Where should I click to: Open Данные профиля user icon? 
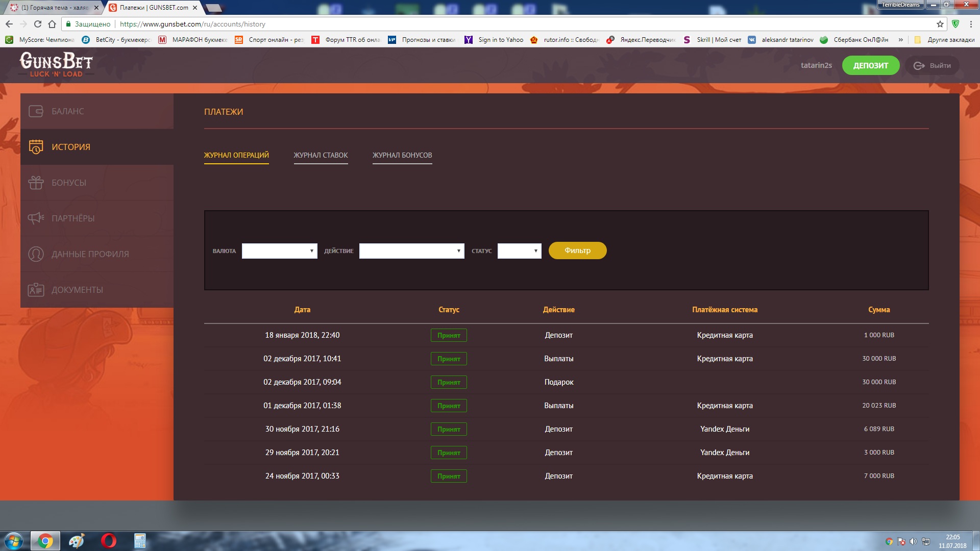[x=36, y=254]
